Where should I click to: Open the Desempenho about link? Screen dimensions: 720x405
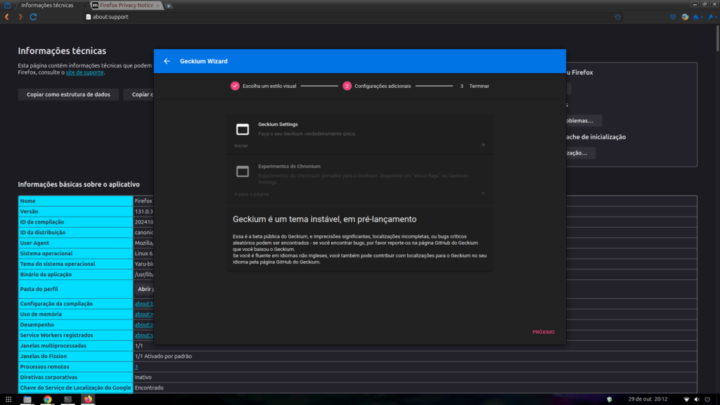144,325
